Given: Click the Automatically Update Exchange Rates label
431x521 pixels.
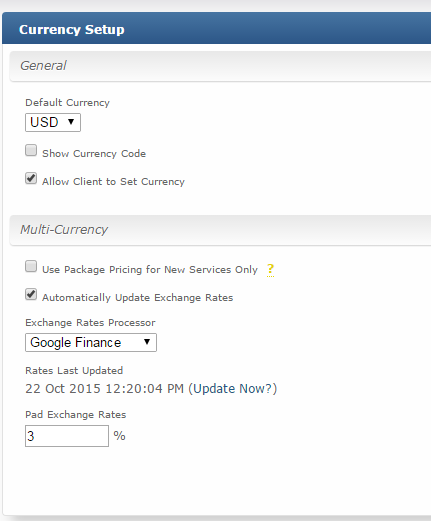Looking at the screenshot, I should [137, 298].
